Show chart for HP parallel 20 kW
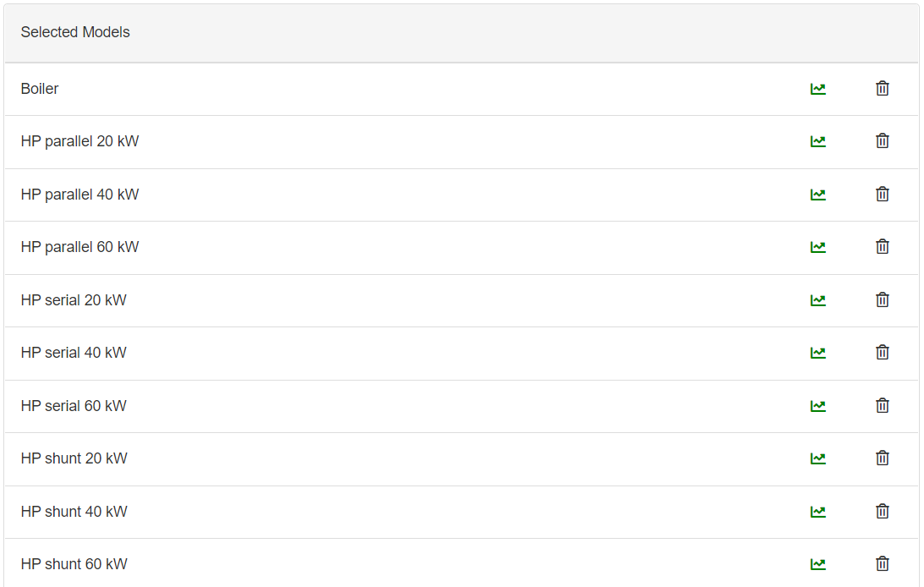 click(817, 141)
